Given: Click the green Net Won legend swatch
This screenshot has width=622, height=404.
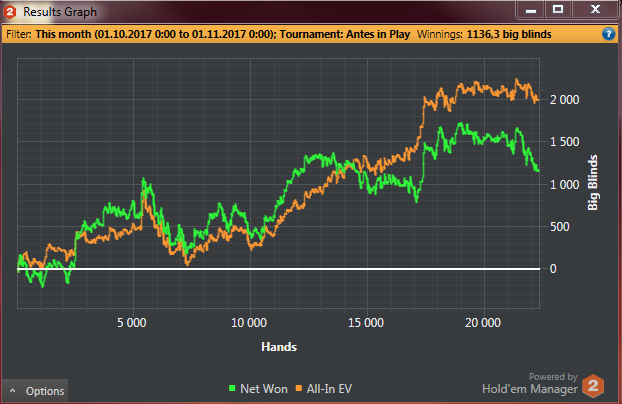Looking at the screenshot, I should click(232, 388).
